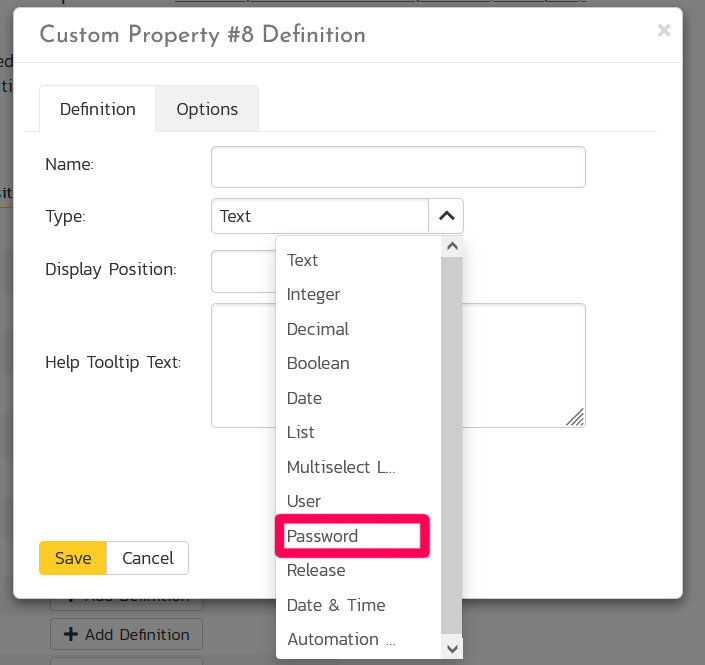Click the Name input field
This screenshot has height=665, width=705.
397,167
